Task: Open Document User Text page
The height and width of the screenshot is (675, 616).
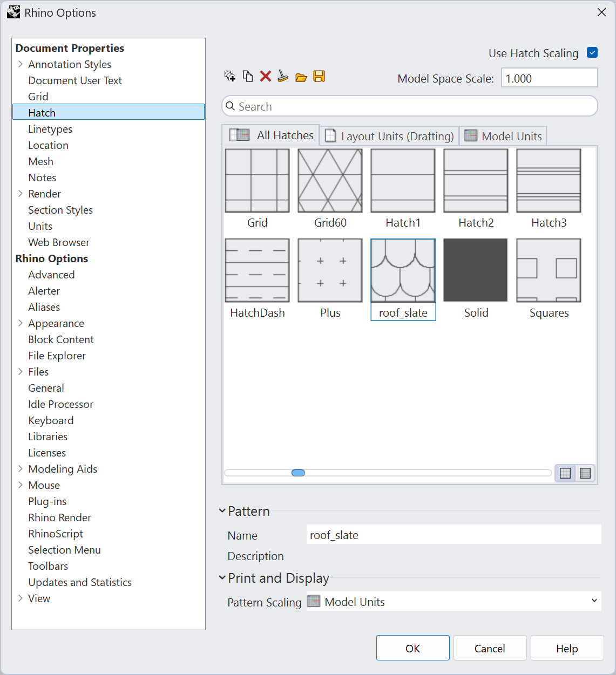Action: (75, 80)
